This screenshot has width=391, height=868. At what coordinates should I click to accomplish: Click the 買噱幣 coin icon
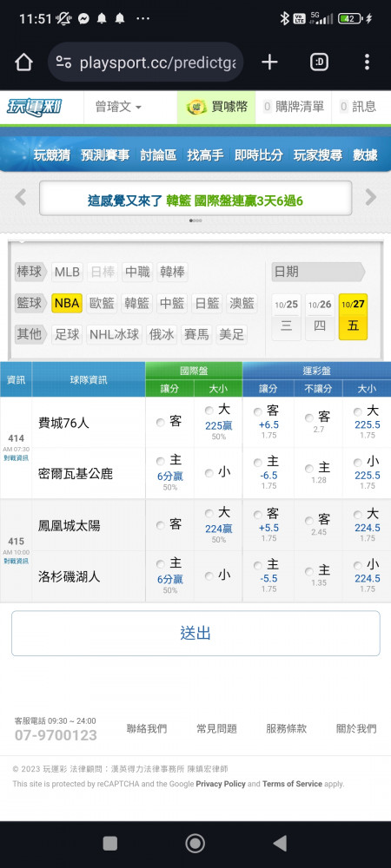coord(196,107)
